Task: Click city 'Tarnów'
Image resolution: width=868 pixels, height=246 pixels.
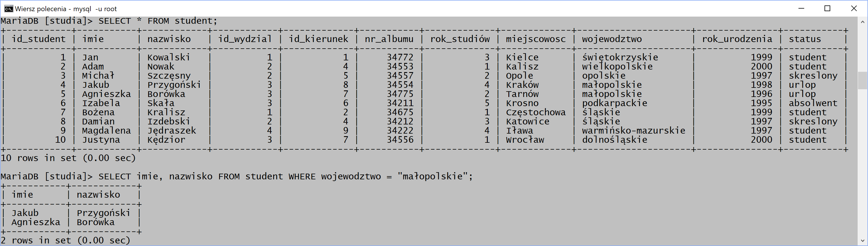Action: [522, 94]
